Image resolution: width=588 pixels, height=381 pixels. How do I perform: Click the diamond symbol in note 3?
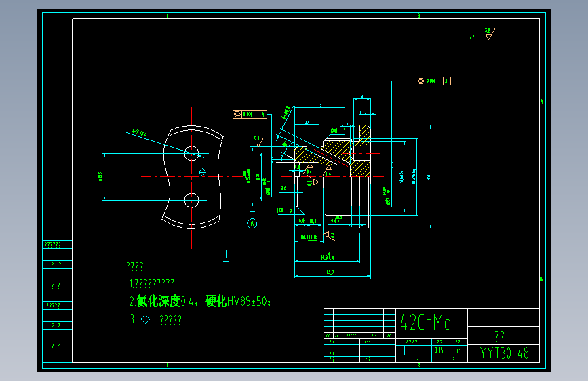point(145,319)
